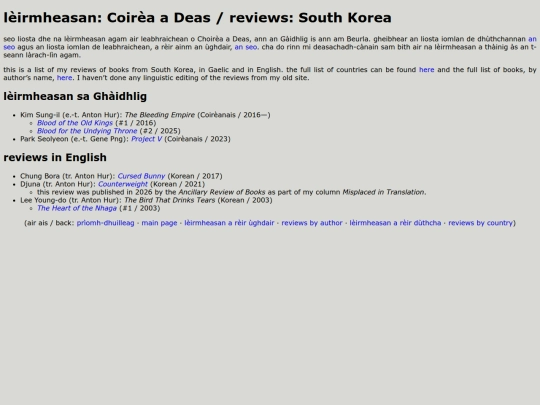Image resolution: width=540 pixels, height=405 pixels.
Task: Open lèirmheasan a rèir dùthcha link
Action: click(395, 223)
